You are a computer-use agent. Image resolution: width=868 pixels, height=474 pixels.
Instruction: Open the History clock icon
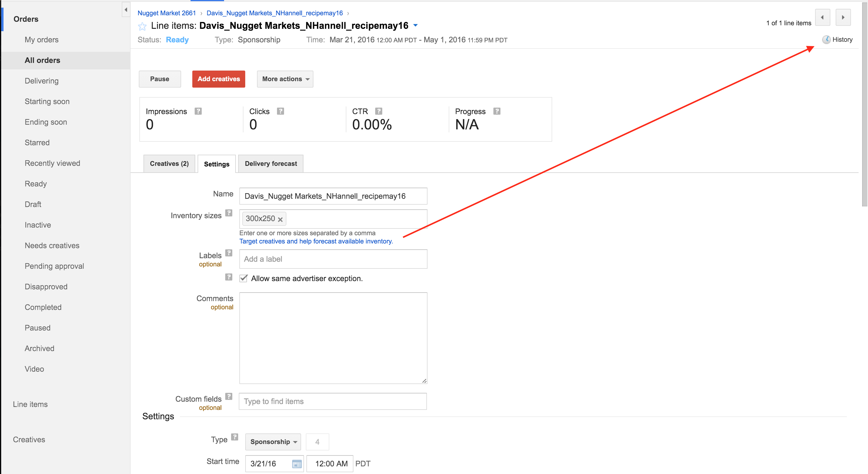coord(826,40)
